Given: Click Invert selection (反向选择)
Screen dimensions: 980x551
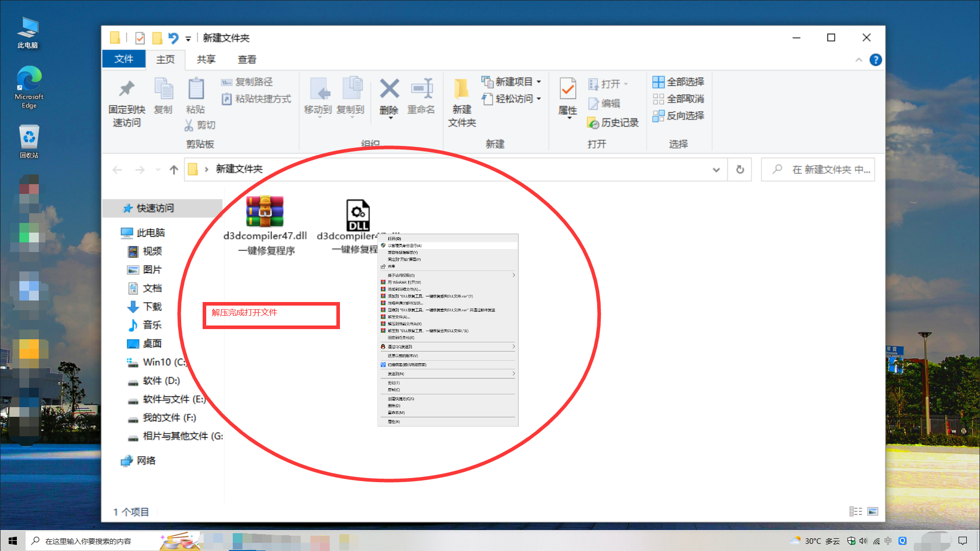Looking at the screenshot, I should click(x=678, y=116).
